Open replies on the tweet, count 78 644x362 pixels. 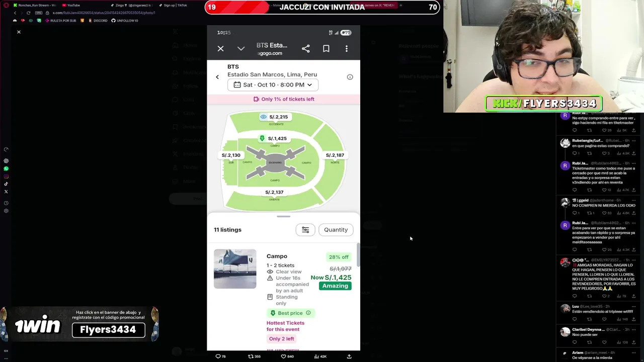(x=220, y=356)
